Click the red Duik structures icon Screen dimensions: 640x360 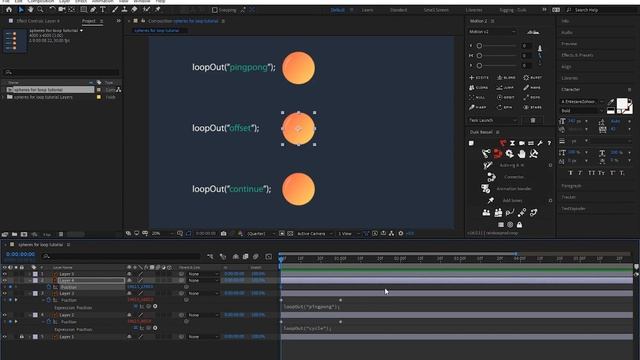click(497, 154)
